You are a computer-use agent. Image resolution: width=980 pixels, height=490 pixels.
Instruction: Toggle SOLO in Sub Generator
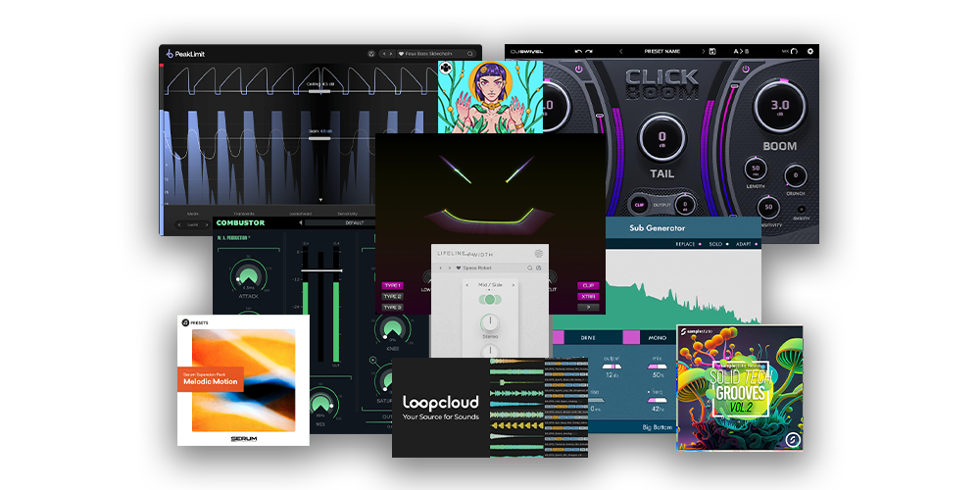coord(718,244)
